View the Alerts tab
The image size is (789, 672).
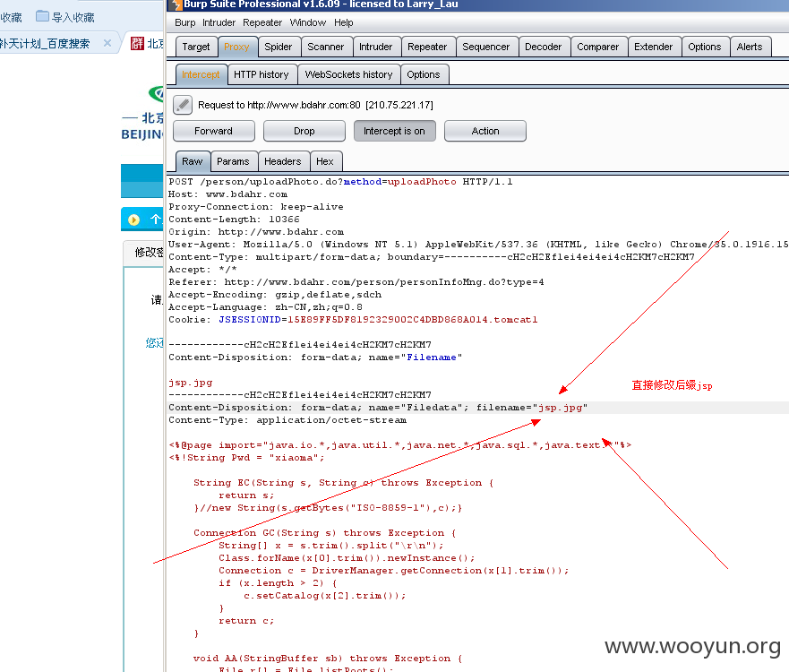click(750, 47)
